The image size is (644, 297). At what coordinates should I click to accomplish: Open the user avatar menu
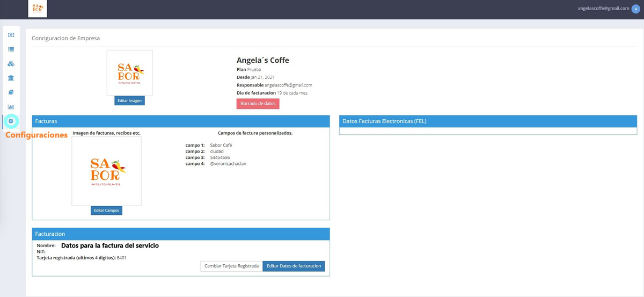point(636,9)
